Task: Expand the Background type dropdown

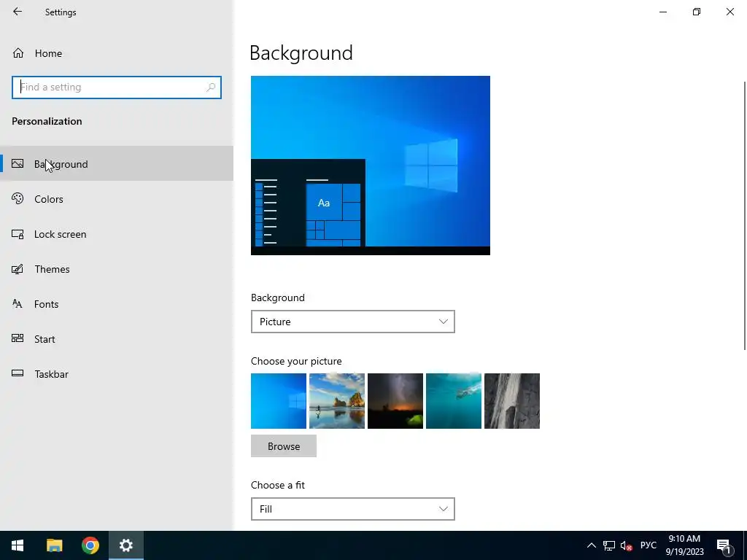Action: pos(353,322)
